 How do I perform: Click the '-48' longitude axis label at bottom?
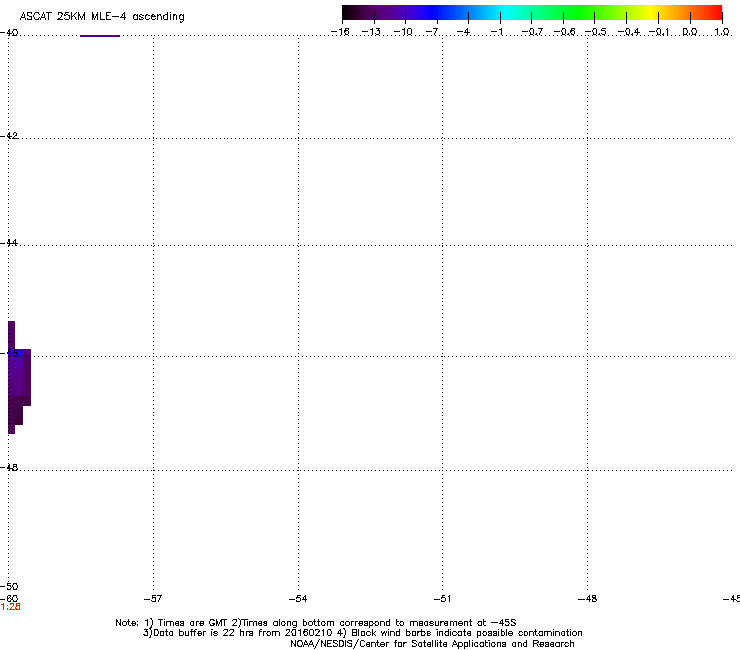tap(587, 599)
